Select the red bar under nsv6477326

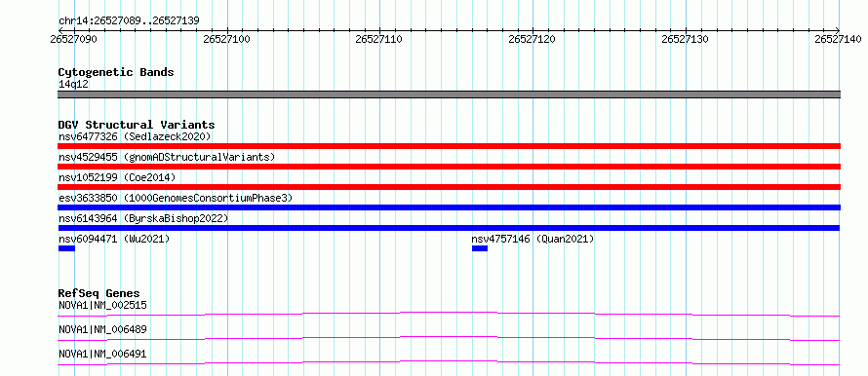tap(449, 146)
